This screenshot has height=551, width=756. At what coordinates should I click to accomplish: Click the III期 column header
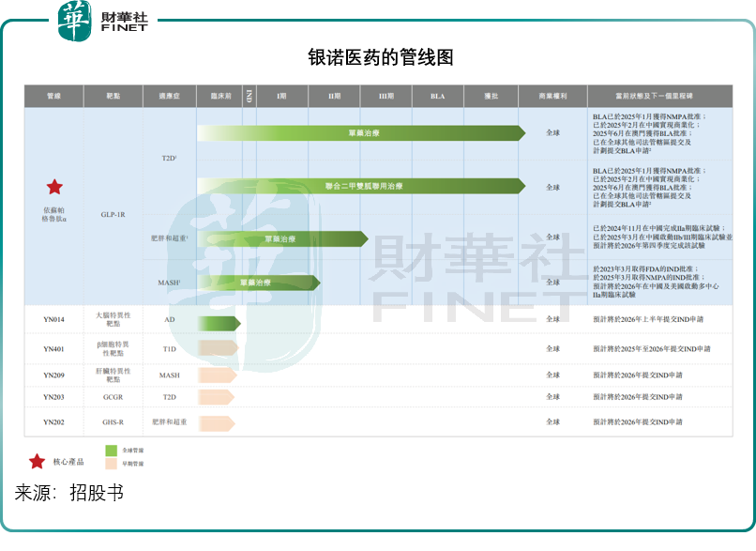click(386, 96)
